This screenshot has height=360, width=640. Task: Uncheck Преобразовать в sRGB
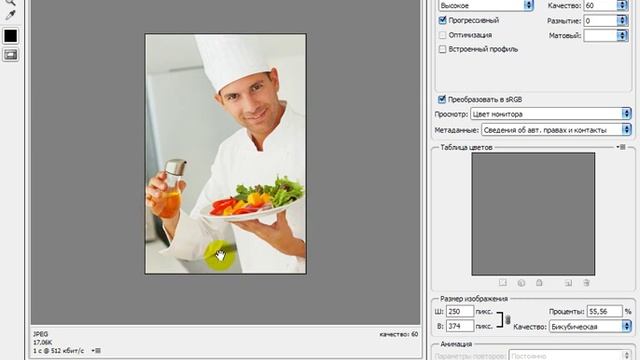(x=442, y=99)
